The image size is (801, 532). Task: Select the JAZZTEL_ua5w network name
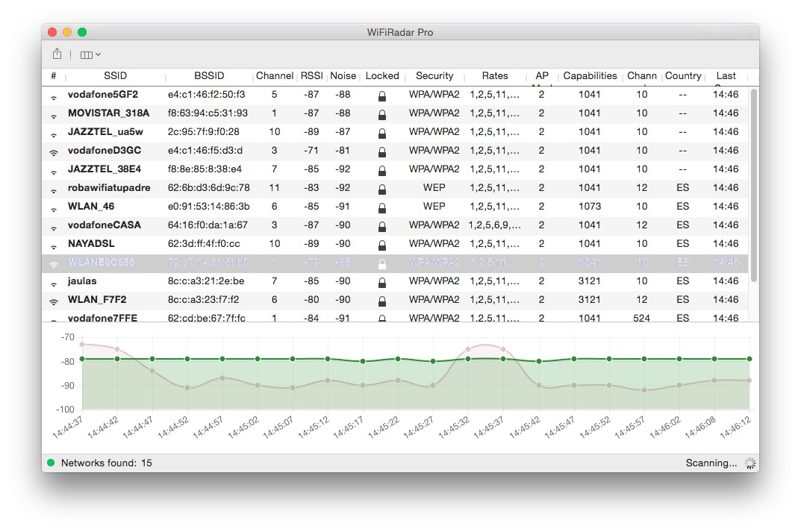(x=105, y=132)
